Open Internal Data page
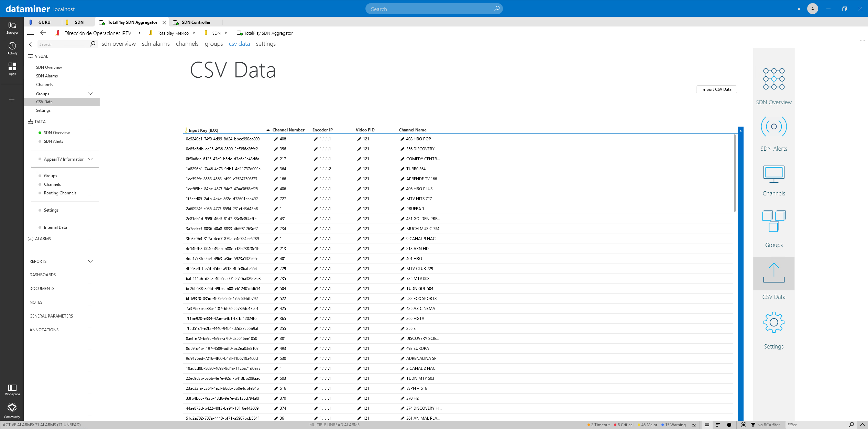The height and width of the screenshot is (429, 868). [x=55, y=227]
